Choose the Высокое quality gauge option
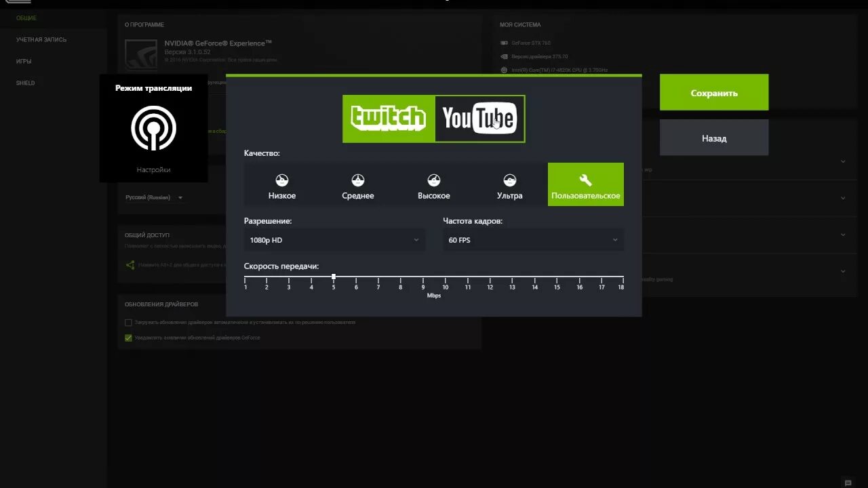 434,184
